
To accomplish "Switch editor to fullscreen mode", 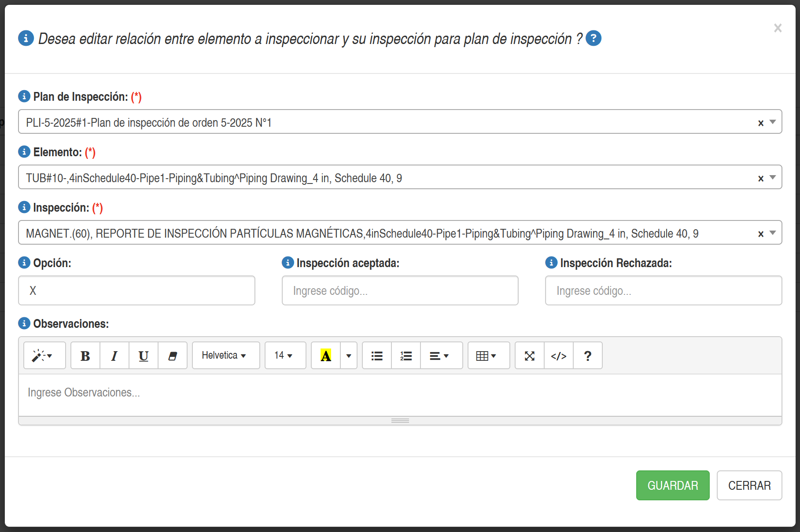I will [x=530, y=356].
